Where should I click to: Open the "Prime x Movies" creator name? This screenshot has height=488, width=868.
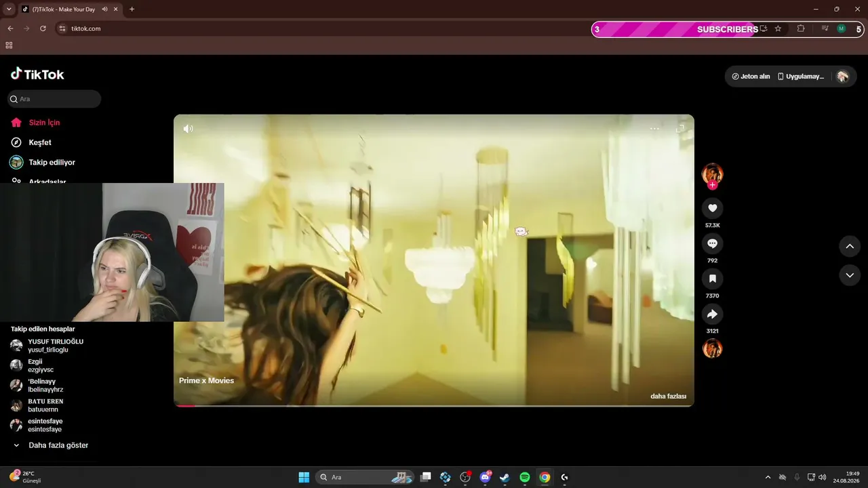pyautogui.click(x=206, y=381)
